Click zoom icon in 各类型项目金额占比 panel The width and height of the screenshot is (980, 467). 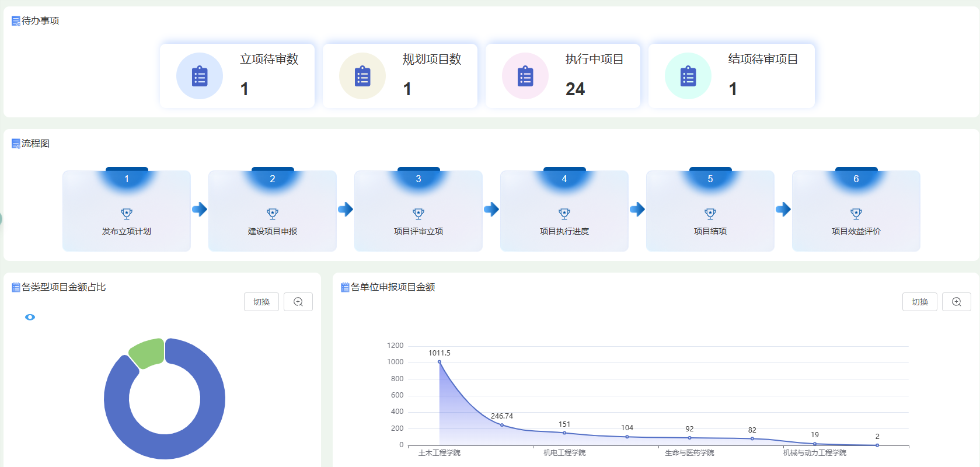[x=298, y=302]
